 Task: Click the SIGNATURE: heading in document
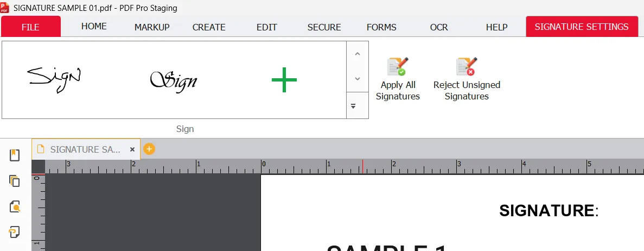coord(549,211)
